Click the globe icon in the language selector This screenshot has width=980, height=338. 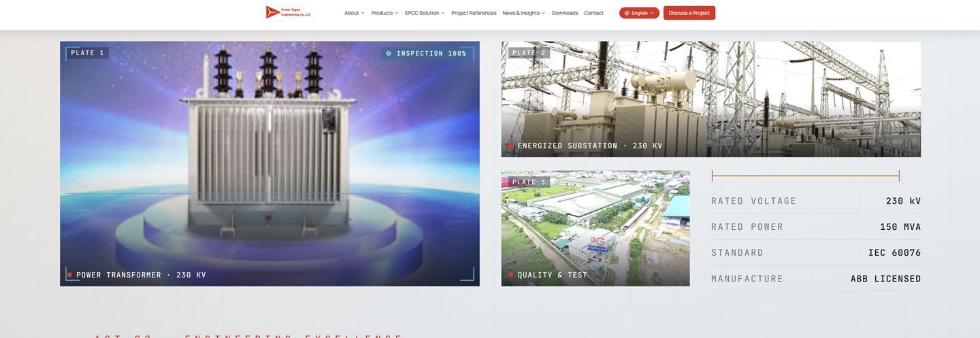click(627, 13)
